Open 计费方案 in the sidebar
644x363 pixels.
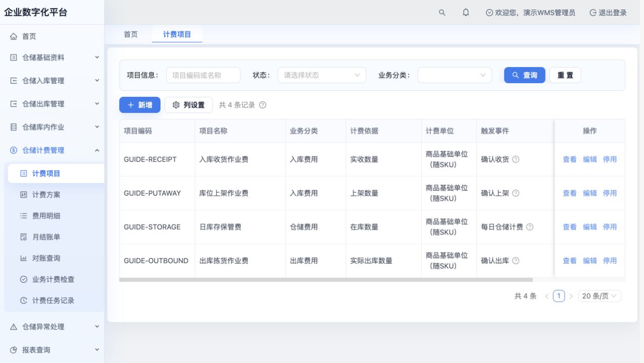point(54,195)
